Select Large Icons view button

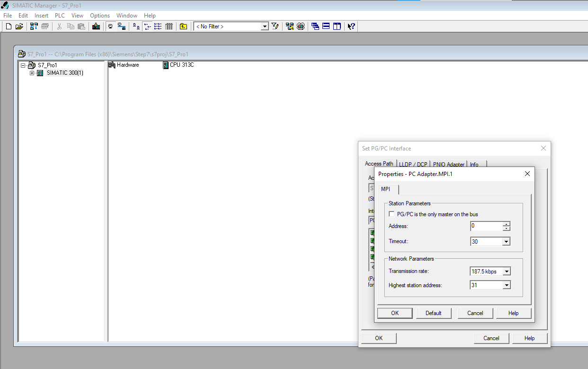click(x=136, y=26)
